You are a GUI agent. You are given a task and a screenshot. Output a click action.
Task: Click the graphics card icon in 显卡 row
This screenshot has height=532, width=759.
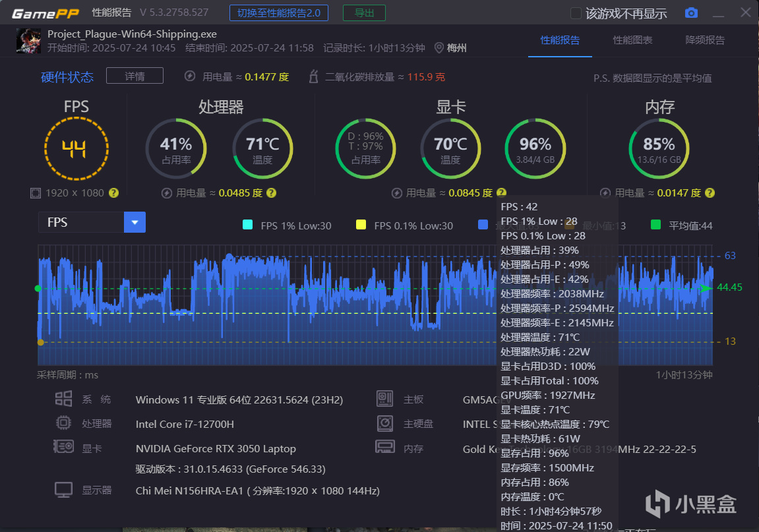63,446
